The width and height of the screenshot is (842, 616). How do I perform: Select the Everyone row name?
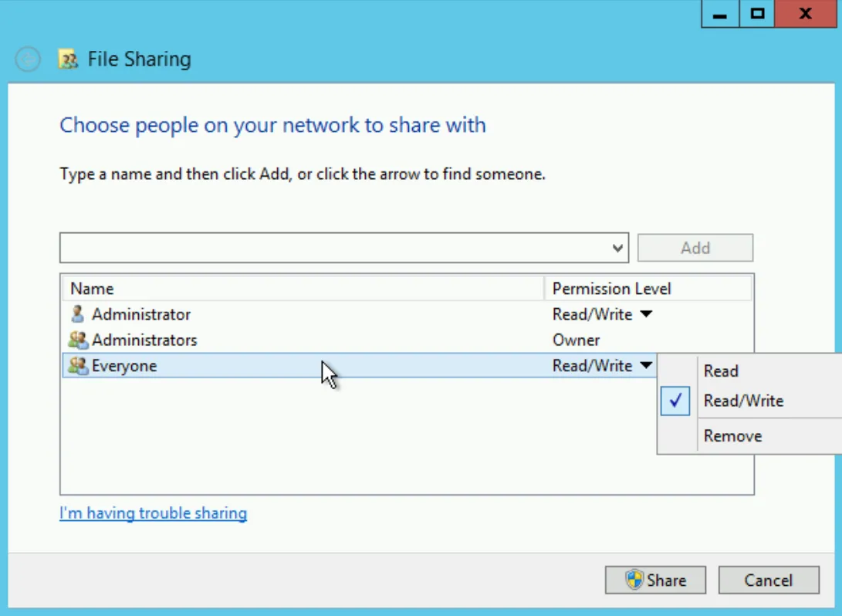(x=124, y=366)
